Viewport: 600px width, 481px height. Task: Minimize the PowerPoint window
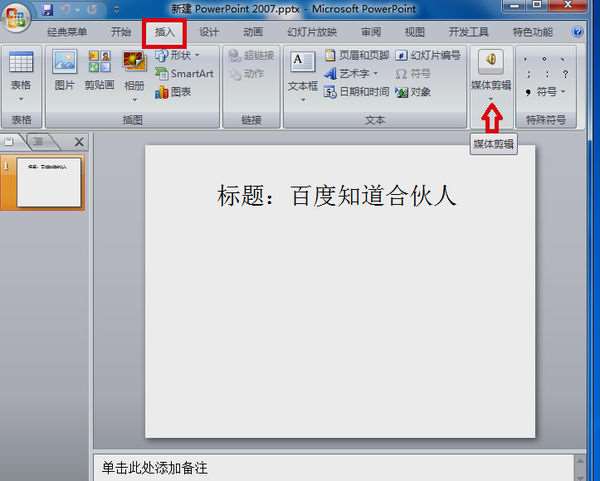pyautogui.click(x=514, y=5)
